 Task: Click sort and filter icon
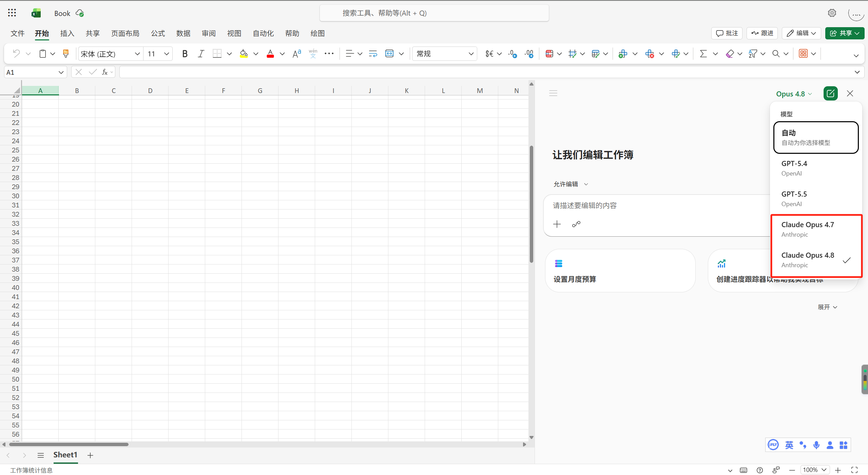(x=753, y=54)
